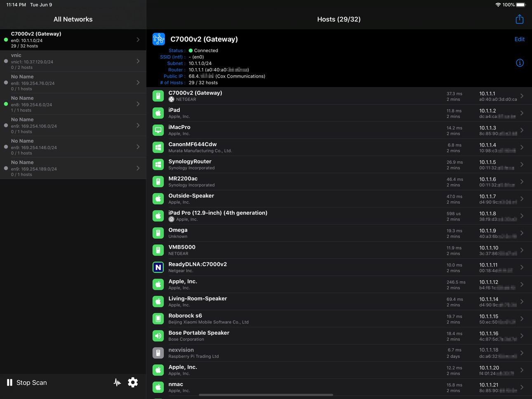Select the ReadyDLNA:C7000v2 host name
532x399 pixels.
[x=198, y=264]
